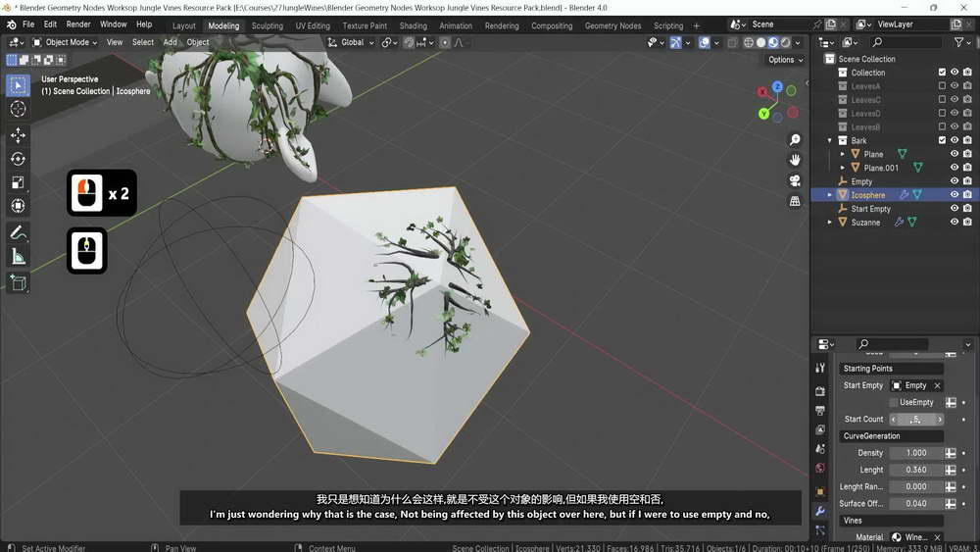Viewport: 980px width, 552px height.
Task: Select the Annotate tool
Action: (x=18, y=233)
